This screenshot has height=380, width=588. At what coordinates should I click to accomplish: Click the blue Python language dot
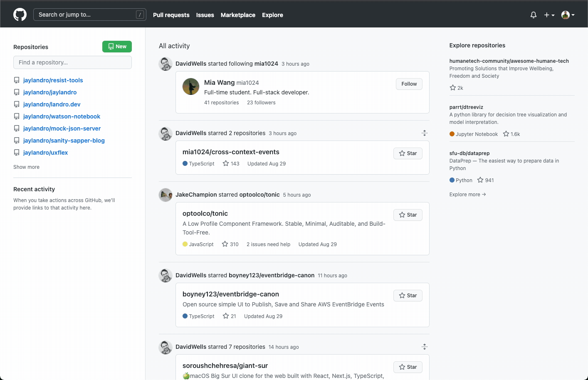click(452, 180)
